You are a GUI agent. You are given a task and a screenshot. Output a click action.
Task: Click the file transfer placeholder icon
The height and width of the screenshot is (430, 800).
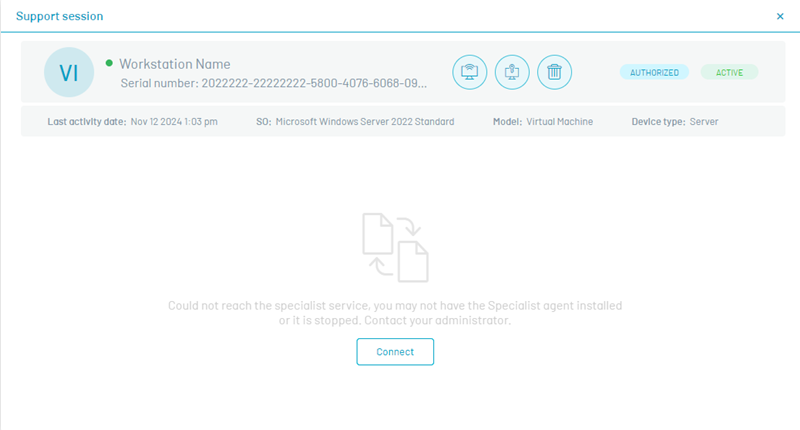point(395,248)
